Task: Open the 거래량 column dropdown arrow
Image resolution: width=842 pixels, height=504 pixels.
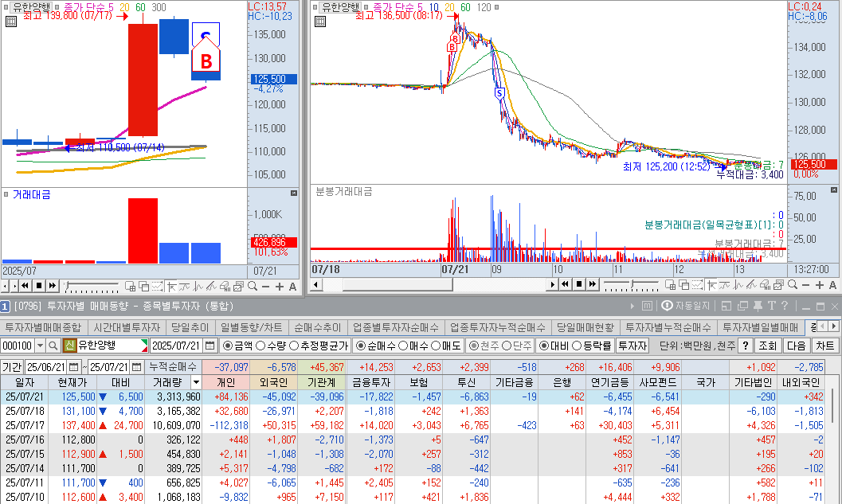Action: pyautogui.click(x=196, y=382)
